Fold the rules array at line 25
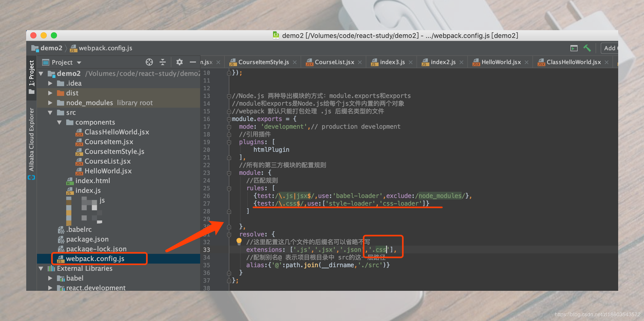This screenshot has width=644, height=321. pos(229,189)
